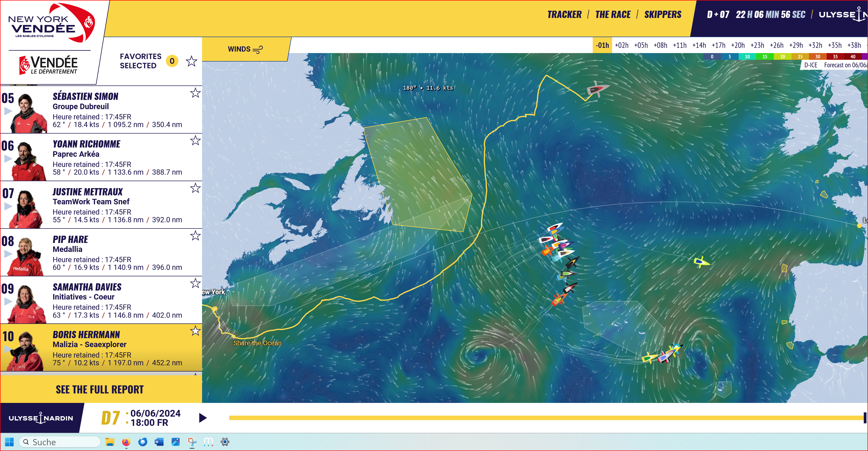
Task: Open the SKIPPERS menu item
Action: pos(663,14)
